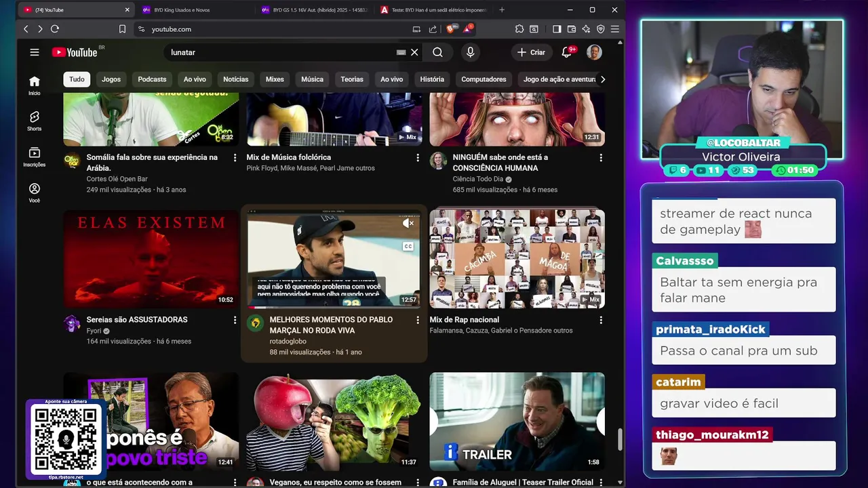Open the on-screen keyboard in search box
Screen dimensions: 868x488
(x=401, y=52)
